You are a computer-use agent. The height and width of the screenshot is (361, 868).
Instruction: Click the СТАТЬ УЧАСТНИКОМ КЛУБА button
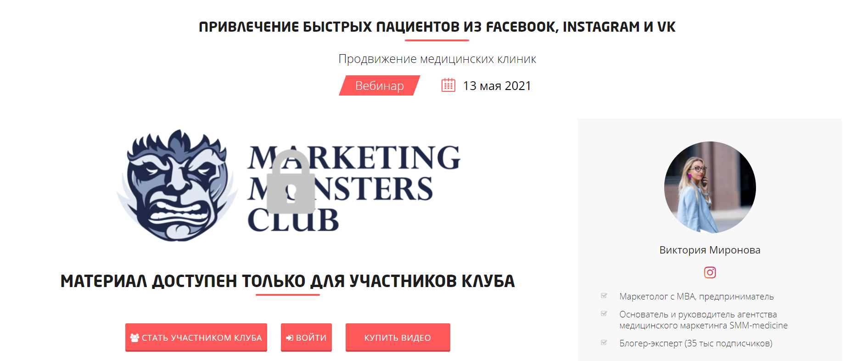point(196,338)
